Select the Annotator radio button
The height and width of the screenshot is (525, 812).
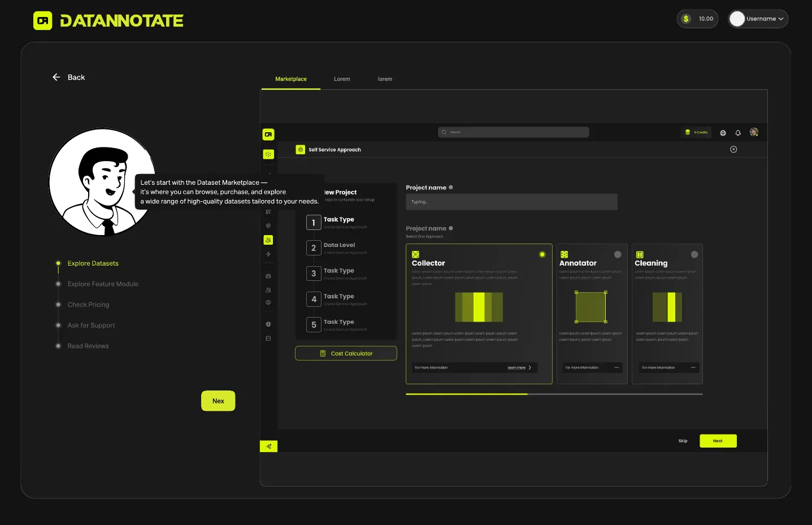point(618,255)
